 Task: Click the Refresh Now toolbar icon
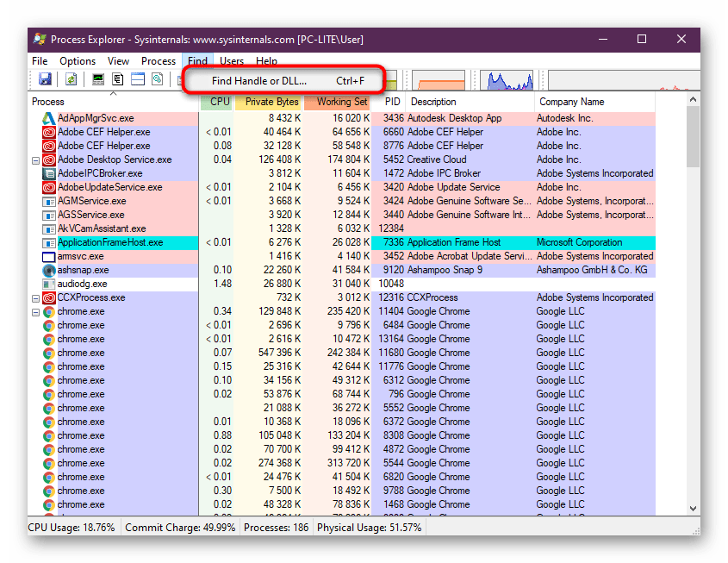pyautogui.click(x=71, y=79)
